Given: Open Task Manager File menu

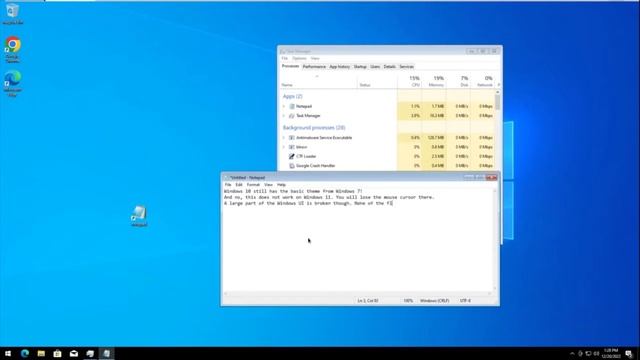Looking at the screenshot, I should coord(284,58).
